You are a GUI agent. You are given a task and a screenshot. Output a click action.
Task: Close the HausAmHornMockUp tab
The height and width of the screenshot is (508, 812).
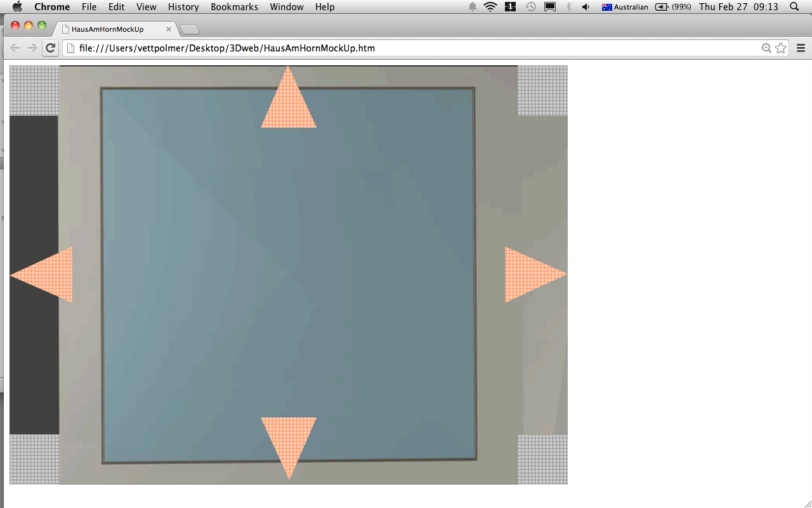click(x=169, y=29)
